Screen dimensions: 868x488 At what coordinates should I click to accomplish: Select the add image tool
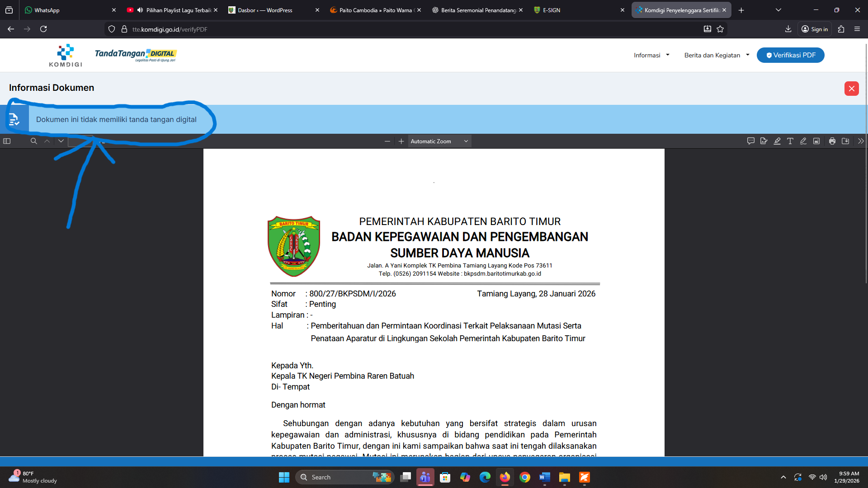click(x=816, y=141)
